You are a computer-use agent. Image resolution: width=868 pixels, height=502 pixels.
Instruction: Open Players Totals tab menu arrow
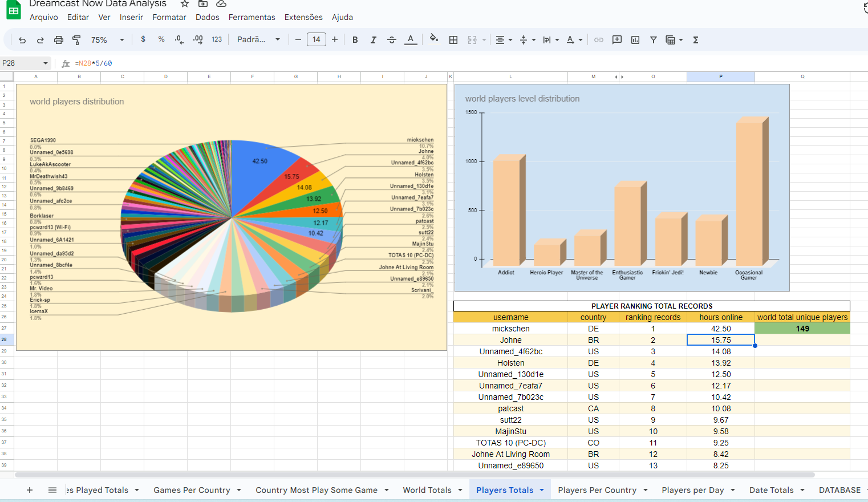[x=542, y=490]
